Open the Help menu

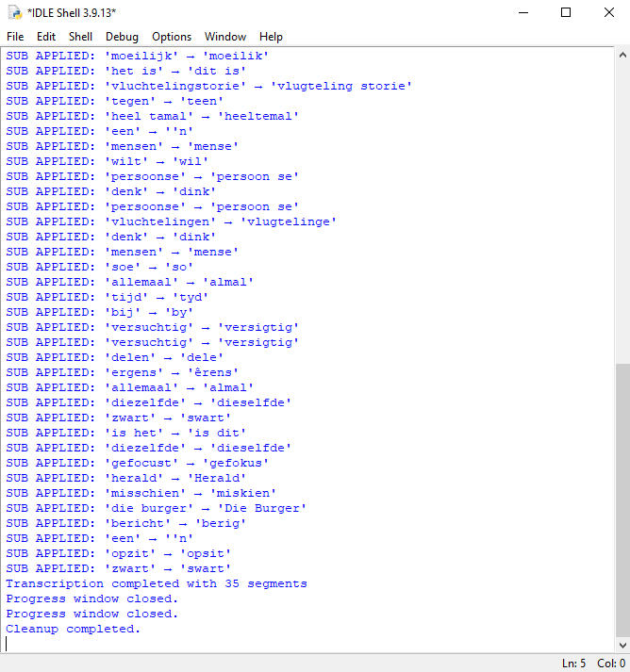[271, 37]
